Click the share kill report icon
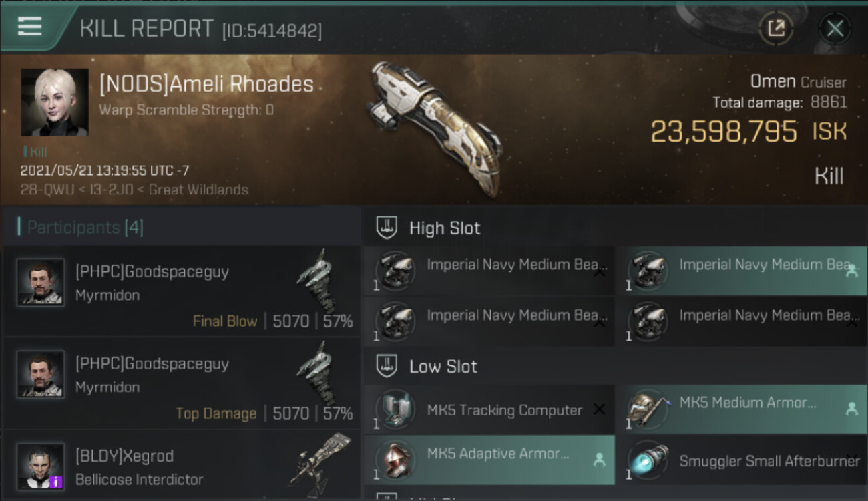868x501 pixels. [x=776, y=28]
